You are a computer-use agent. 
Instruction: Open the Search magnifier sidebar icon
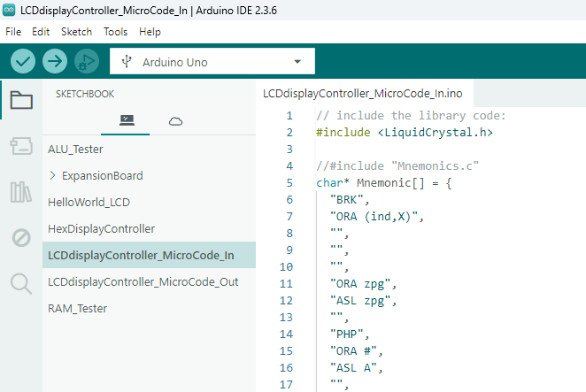pyautogui.click(x=21, y=283)
